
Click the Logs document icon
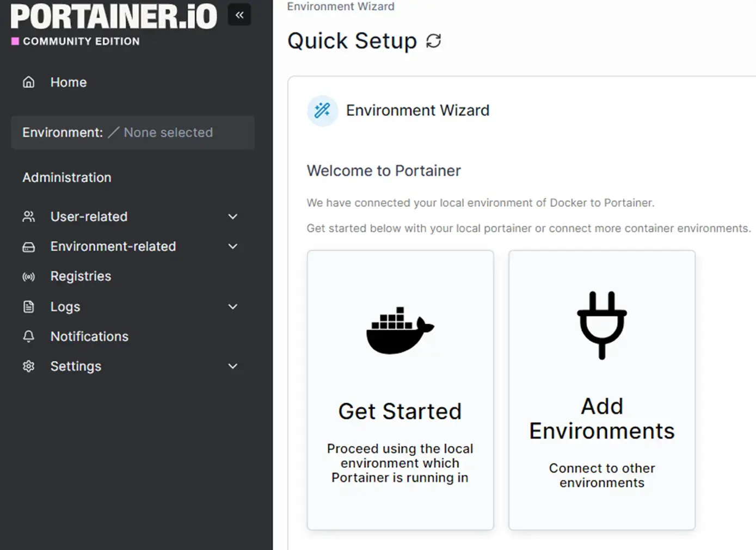[x=29, y=307]
